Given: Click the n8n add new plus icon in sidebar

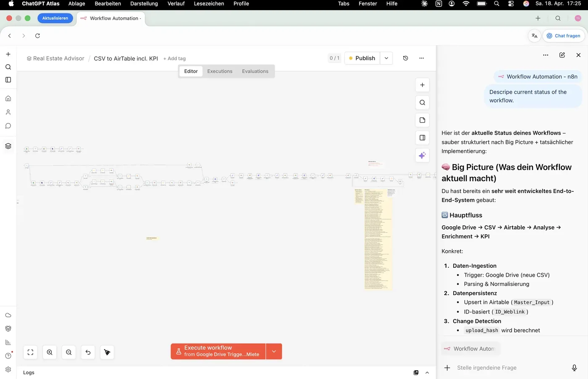Looking at the screenshot, I should [8, 54].
